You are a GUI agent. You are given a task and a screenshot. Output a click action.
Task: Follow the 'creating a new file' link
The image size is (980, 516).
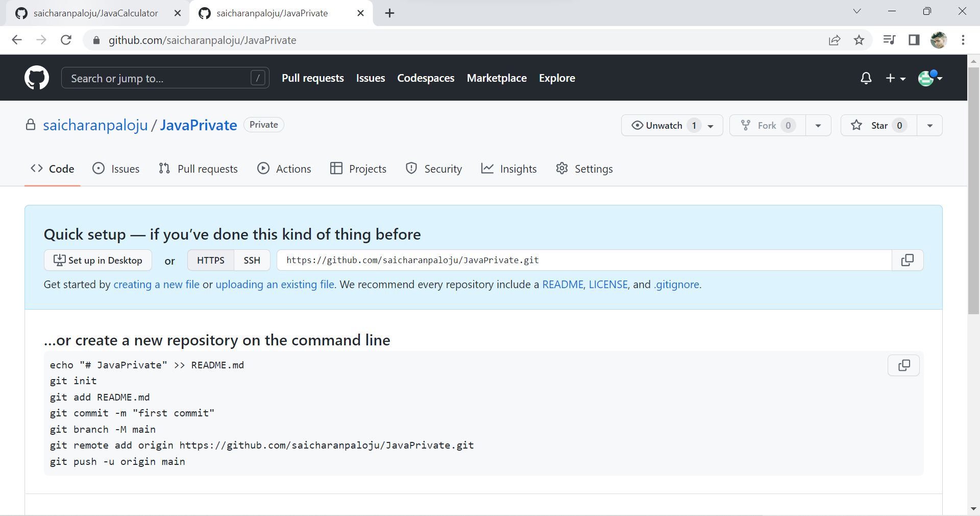tap(156, 285)
